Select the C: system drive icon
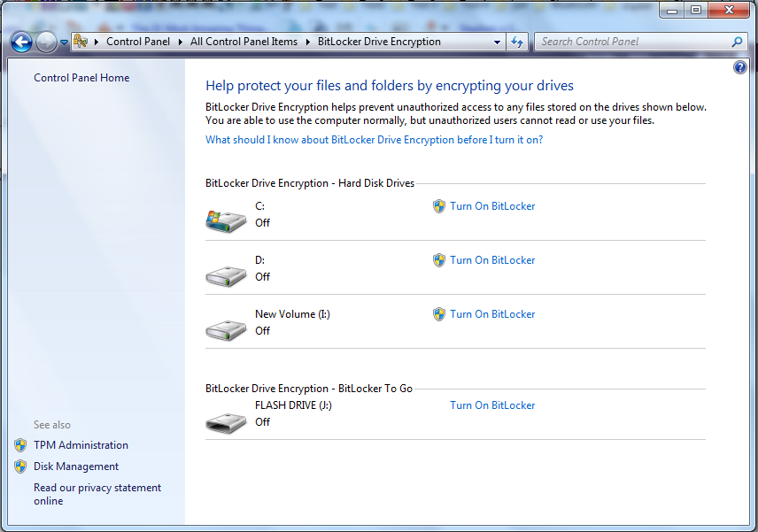 pos(226,221)
